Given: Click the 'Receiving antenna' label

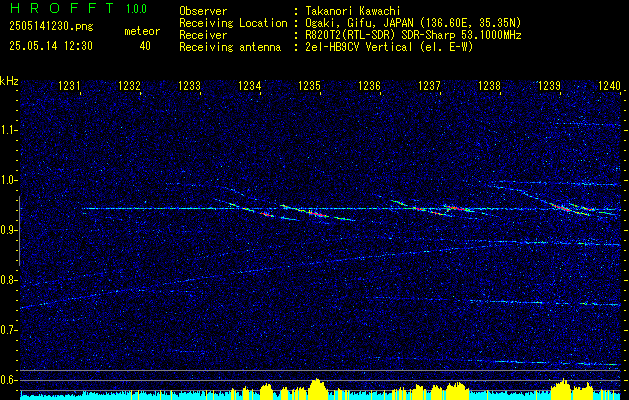Looking at the screenshot, I should [230, 47].
